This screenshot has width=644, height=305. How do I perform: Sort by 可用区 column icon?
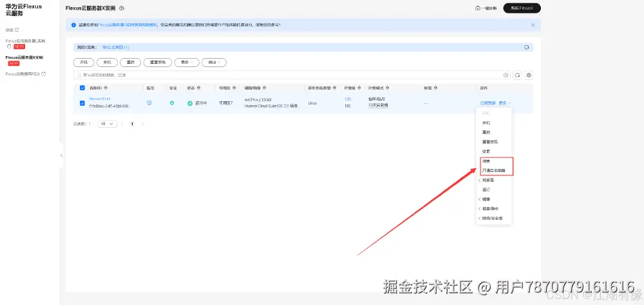[x=234, y=88]
